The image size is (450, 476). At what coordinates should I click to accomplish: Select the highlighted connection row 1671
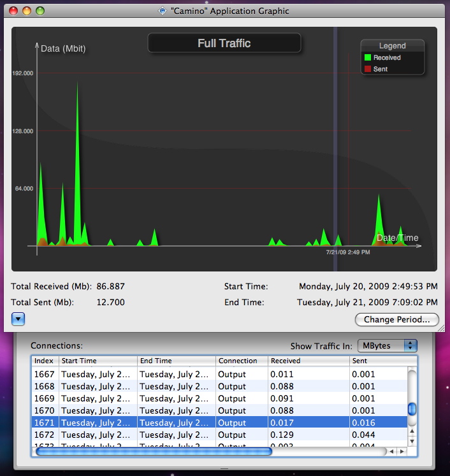[219, 422]
